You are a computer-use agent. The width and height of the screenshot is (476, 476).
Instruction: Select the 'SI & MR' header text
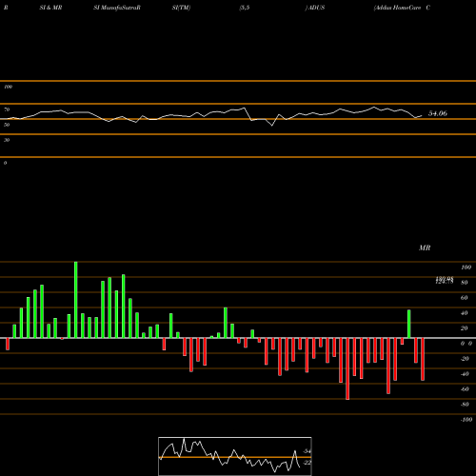(x=50, y=8)
